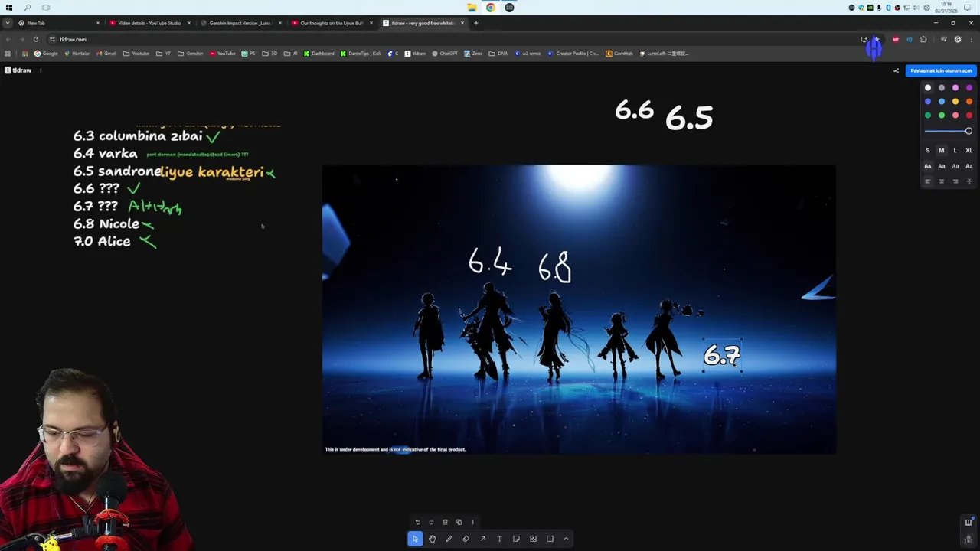
Task: Choose the first (draw) font Aa
Action: click(928, 166)
